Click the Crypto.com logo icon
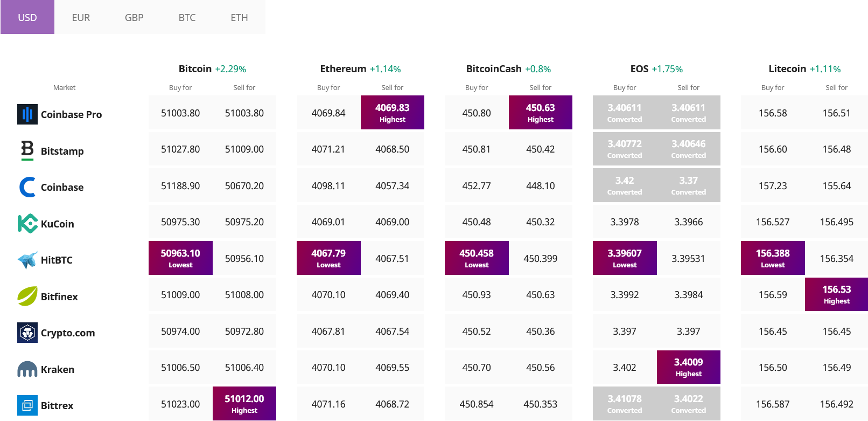The image size is (868, 421). tap(27, 333)
